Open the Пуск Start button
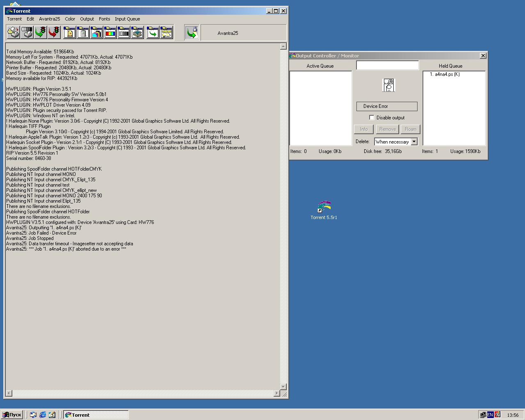525x420 pixels. click(x=12, y=415)
